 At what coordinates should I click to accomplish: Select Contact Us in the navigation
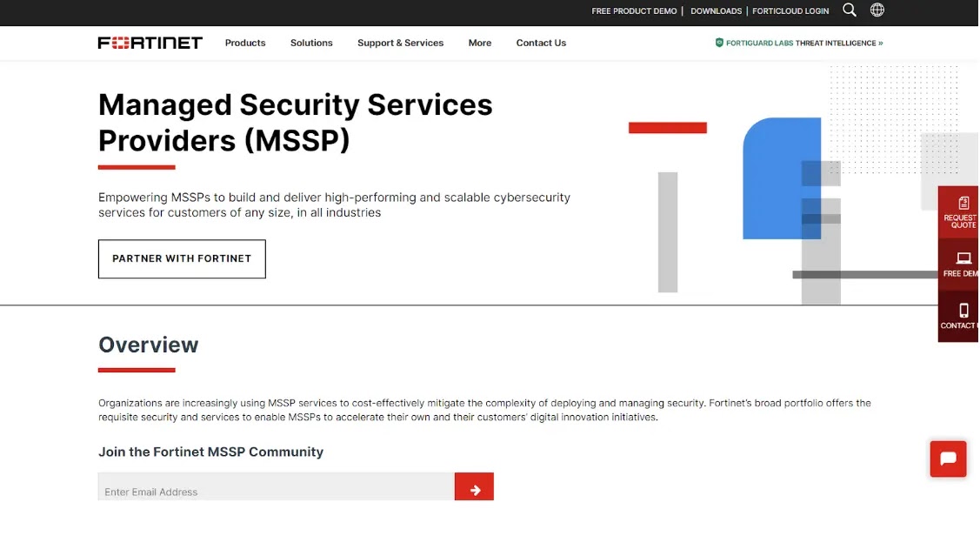pos(540,43)
